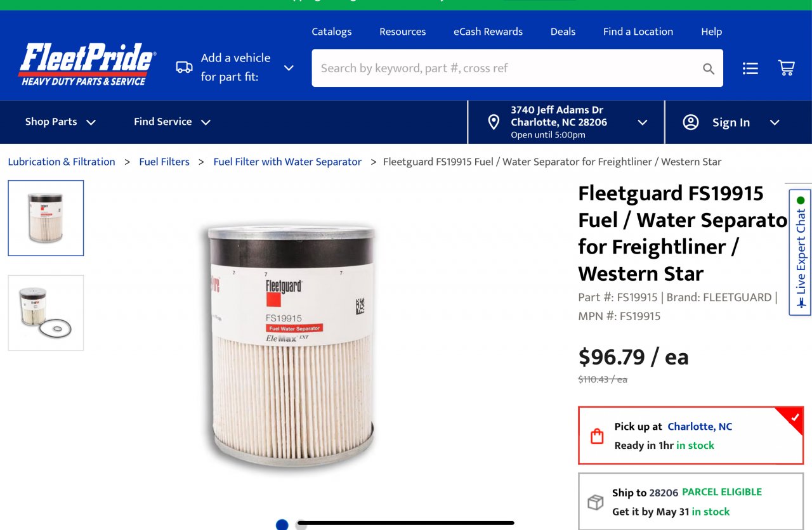Expand the Find Service menu

[x=172, y=122]
